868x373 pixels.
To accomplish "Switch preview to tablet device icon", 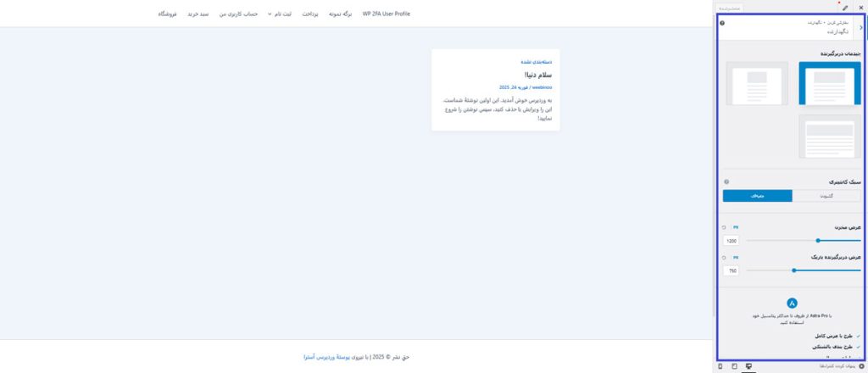I will (734, 366).
